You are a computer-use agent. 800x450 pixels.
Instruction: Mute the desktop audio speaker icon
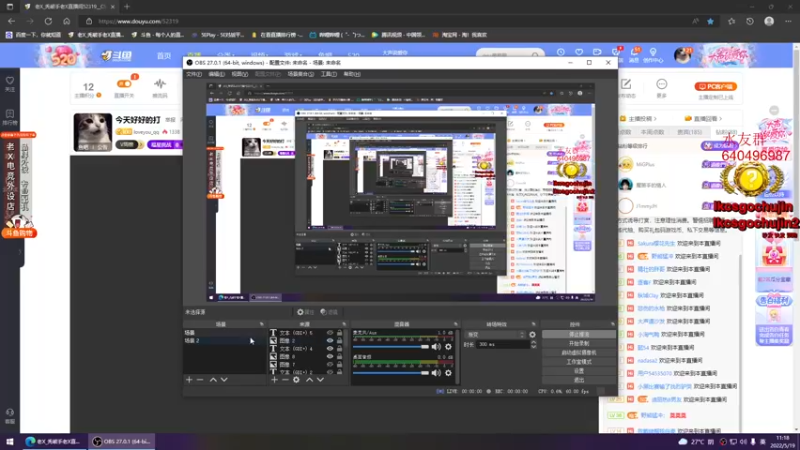[436, 373]
